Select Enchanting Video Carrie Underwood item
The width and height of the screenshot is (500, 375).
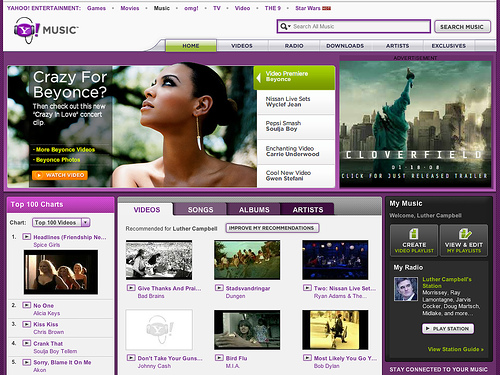pyautogui.click(x=296, y=151)
